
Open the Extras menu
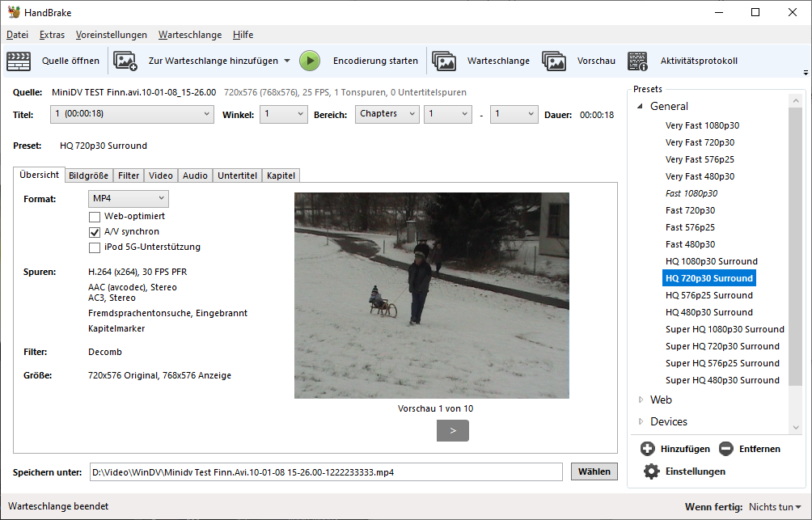tap(52, 35)
